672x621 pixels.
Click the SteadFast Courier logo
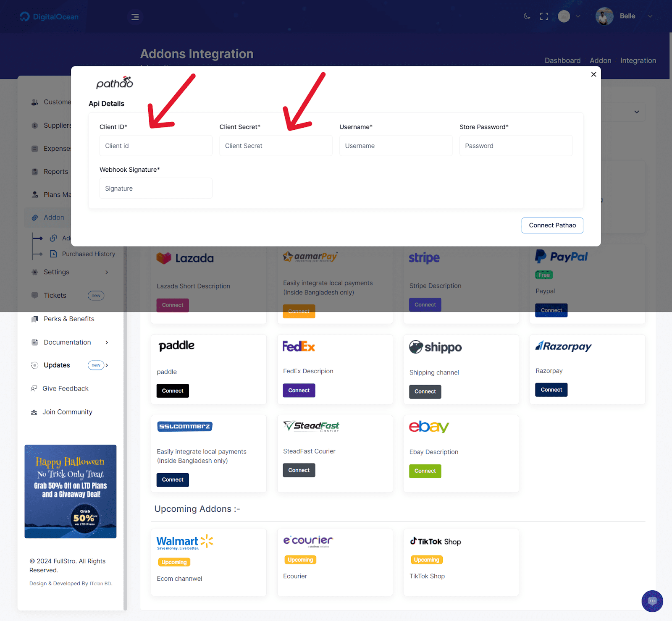[x=311, y=427]
